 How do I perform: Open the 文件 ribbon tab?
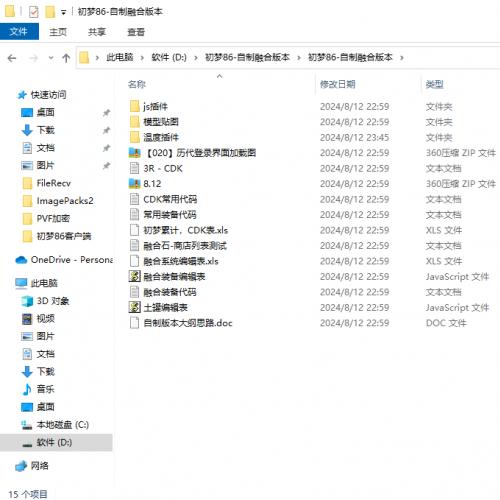[x=19, y=32]
